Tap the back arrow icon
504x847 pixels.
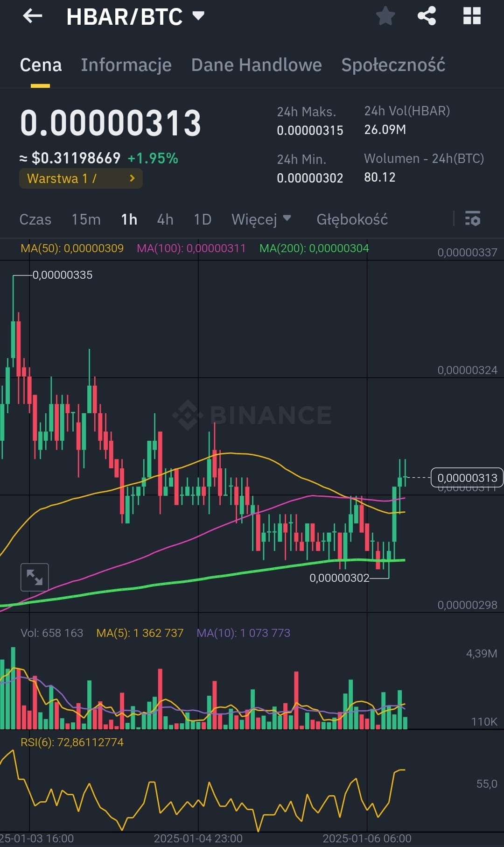[33, 16]
